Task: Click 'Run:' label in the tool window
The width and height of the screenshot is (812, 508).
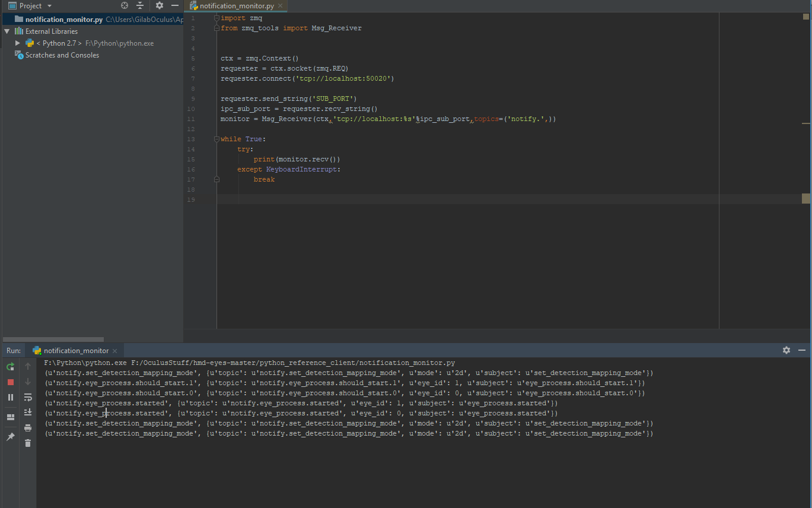Action: tap(14, 351)
